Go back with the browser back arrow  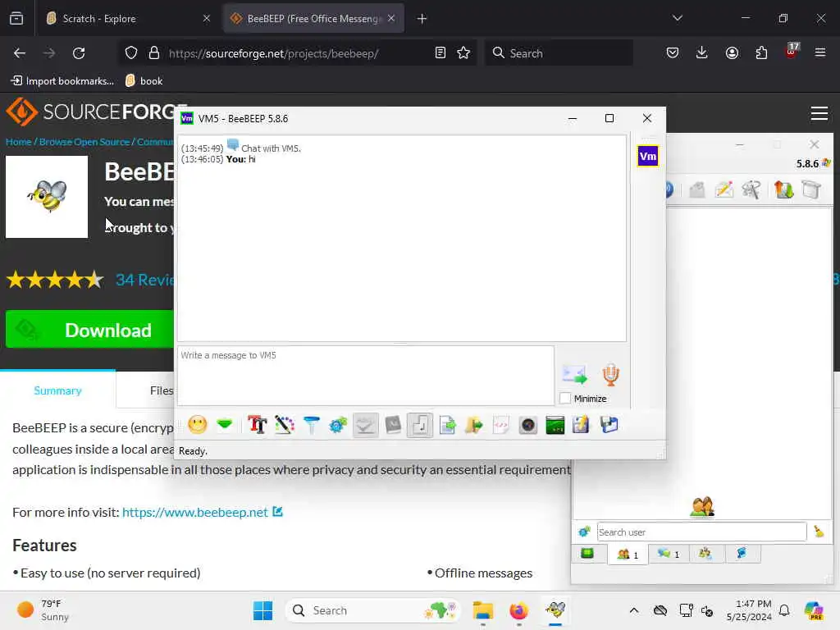click(20, 53)
